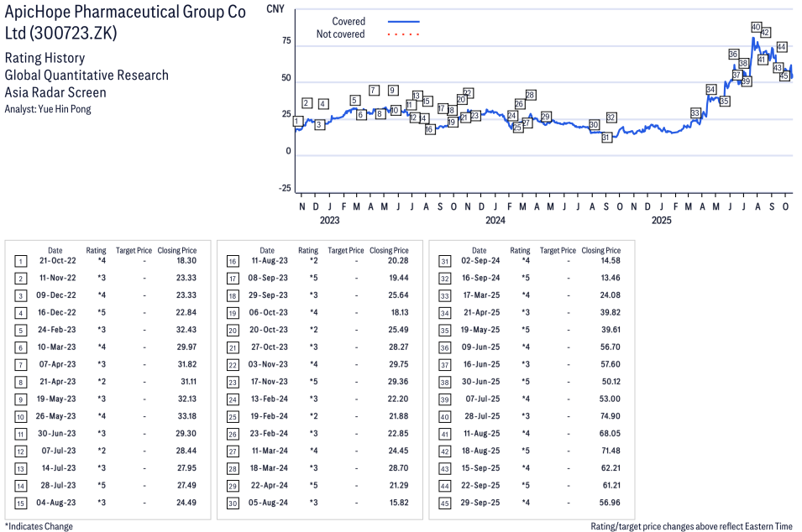Select numbered box 30 in the rating table
Viewport: 802px width, 532px height.
point(232,503)
